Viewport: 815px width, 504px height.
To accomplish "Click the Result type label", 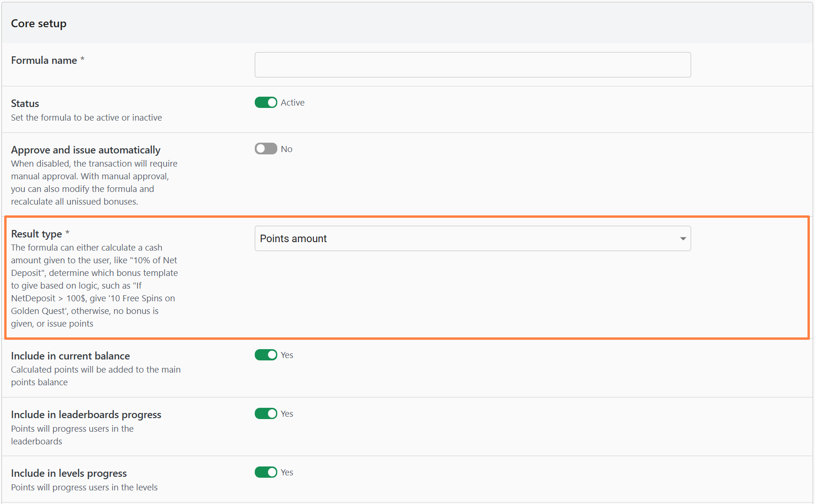I will tap(37, 234).
